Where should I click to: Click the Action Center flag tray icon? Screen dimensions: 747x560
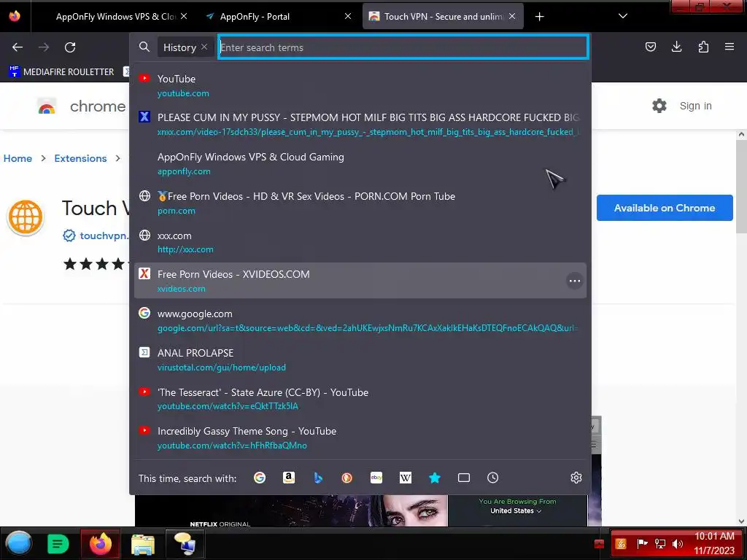[x=642, y=544]
